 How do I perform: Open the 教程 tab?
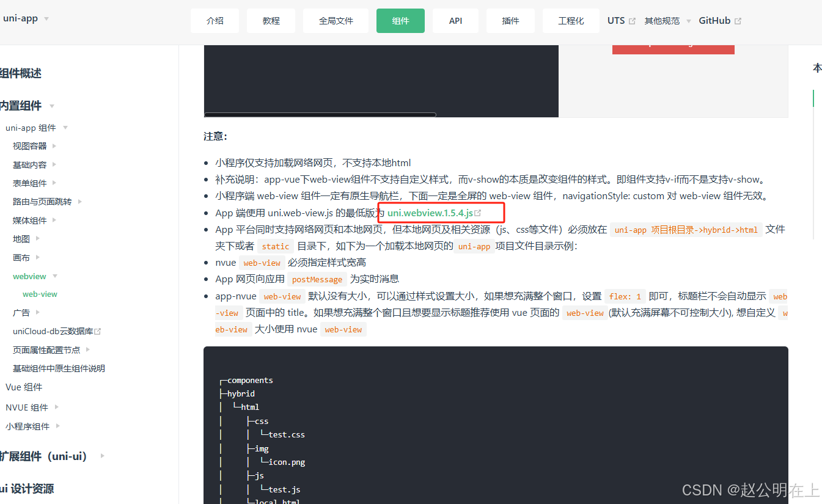[x=271, y=20]
